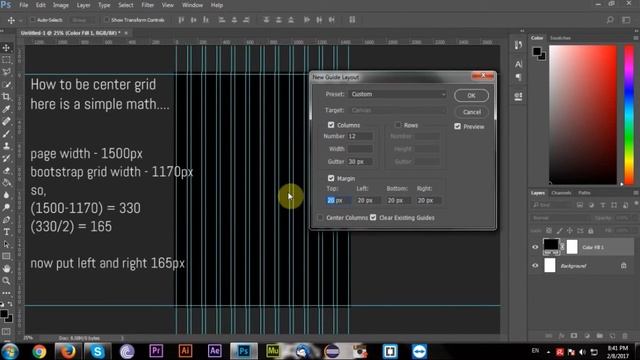Screen dimensions: 640x360
Task: Click the Columns Gutter field
Action: [360, 162]
